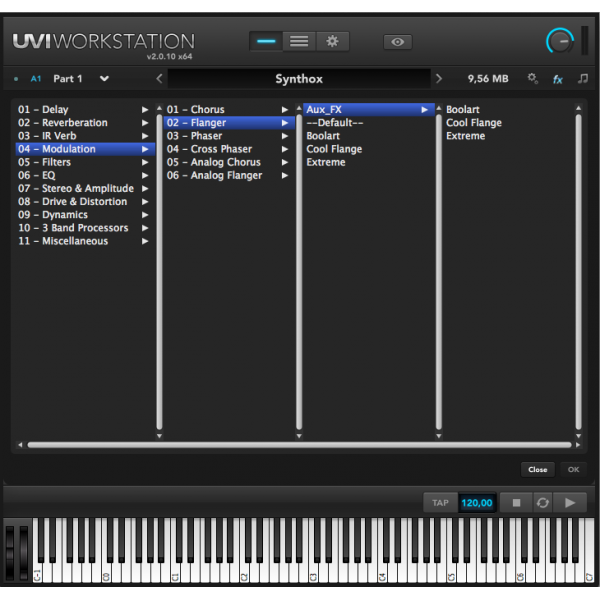Click the first column vertical scrollbar
The height and width of the screenshot is (600, 600).
pos(159,272)
